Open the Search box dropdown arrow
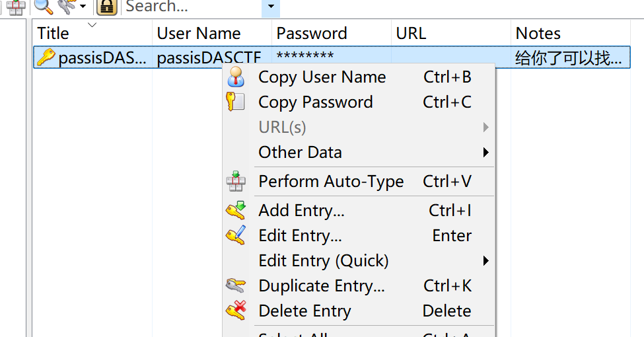The width and height of the screenshot is (644, 337). (x=271, y=6)
